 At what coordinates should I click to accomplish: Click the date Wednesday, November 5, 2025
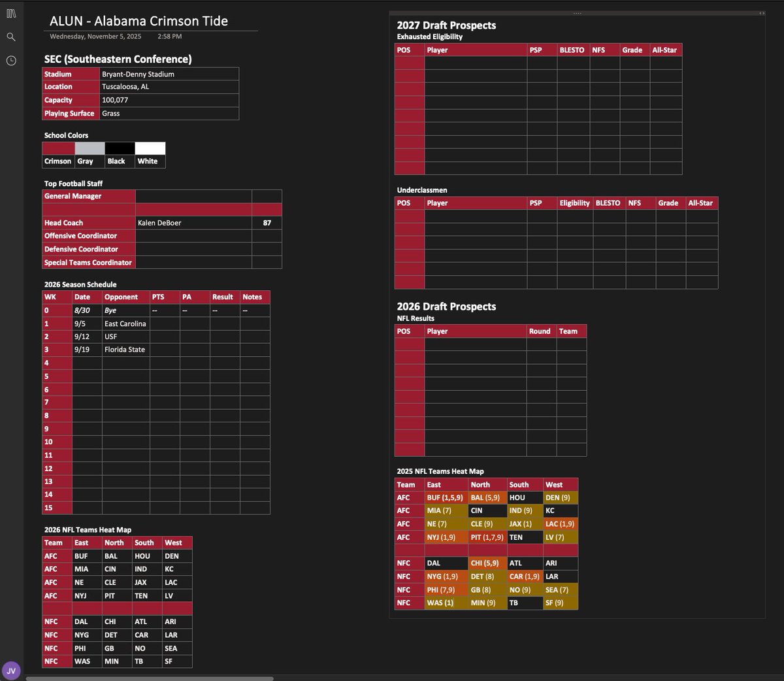95,37
